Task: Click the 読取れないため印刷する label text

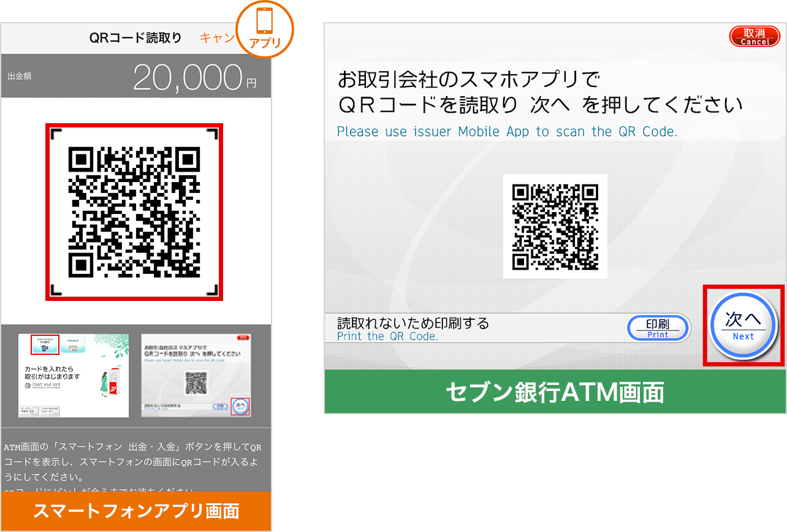Action: 413,323
